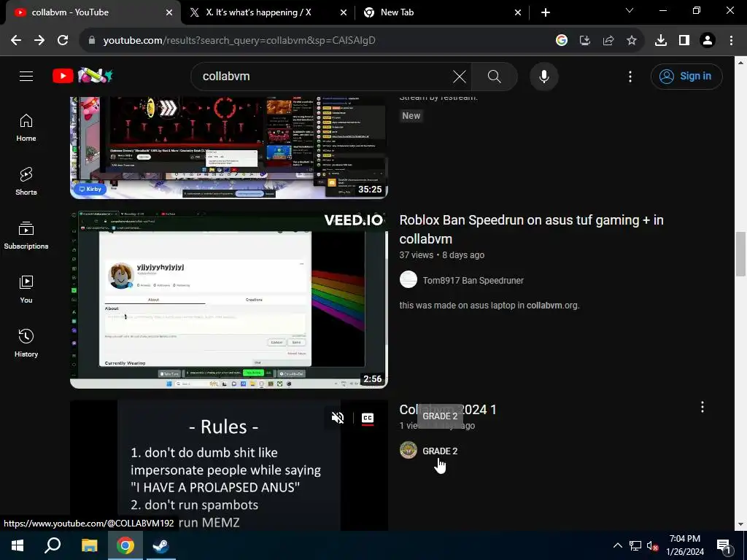Click the GRADE 2 channel avatar
This screenshot has height=560, width=747.
click(x=409, y=450)
